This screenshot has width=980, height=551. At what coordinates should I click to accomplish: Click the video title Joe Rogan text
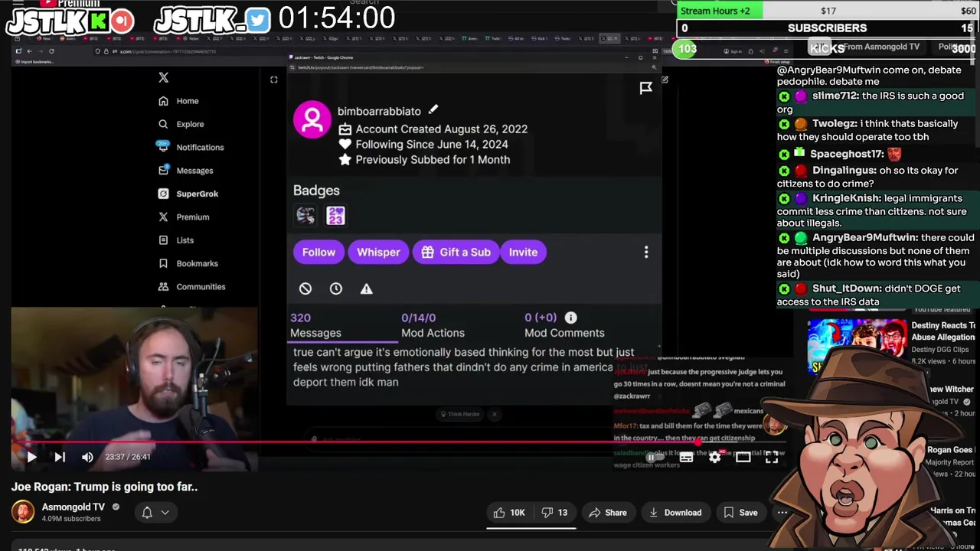point(104,487)
